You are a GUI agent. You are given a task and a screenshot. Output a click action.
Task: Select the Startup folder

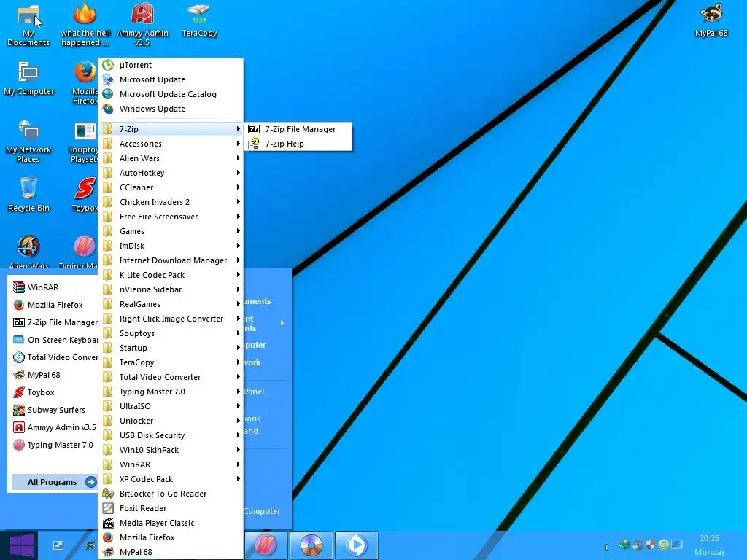click(x=171, y=348)
